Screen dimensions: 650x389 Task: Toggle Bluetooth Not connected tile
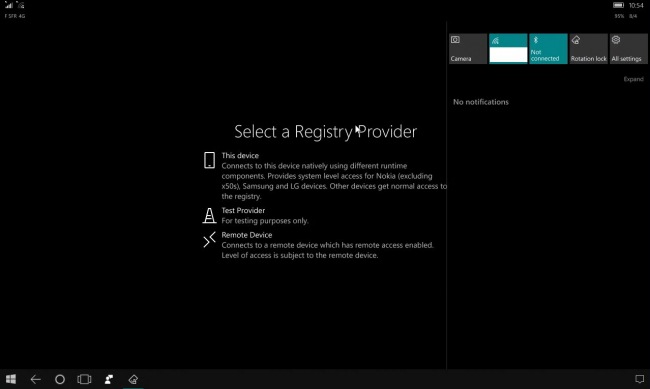click(548, 49)
